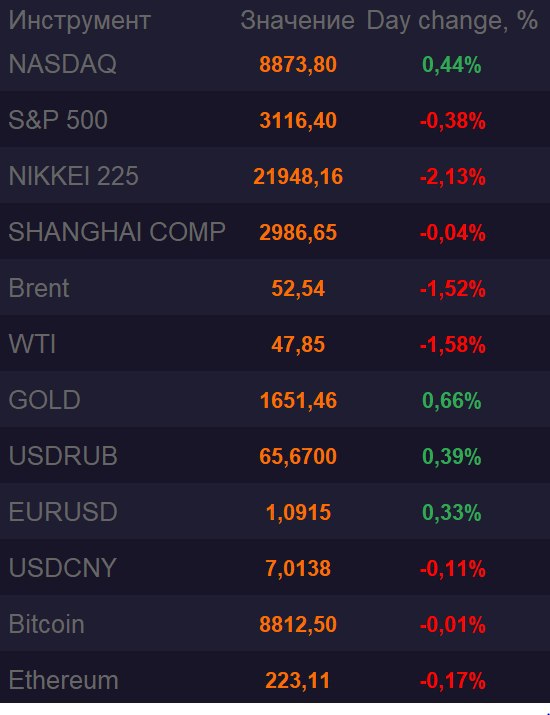Open the S&P 500 instrument
This screenshot has height=715, width=550.
click(x=58, y=120)
